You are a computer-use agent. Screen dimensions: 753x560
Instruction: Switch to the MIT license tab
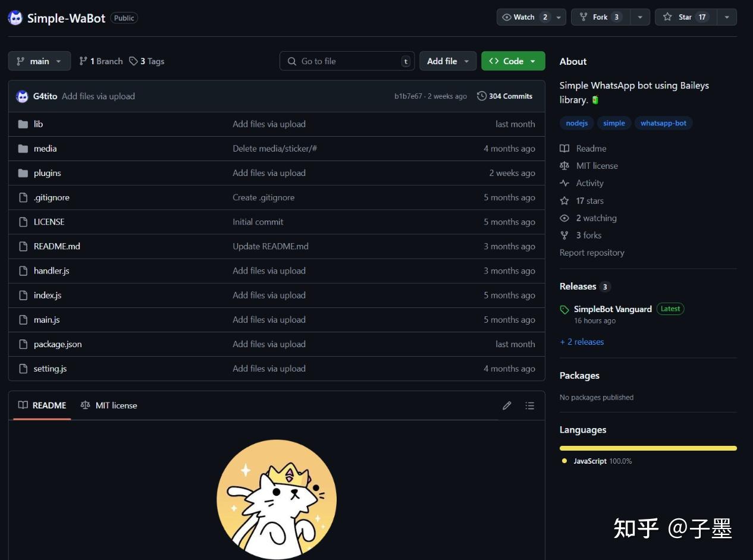(109, 405)
